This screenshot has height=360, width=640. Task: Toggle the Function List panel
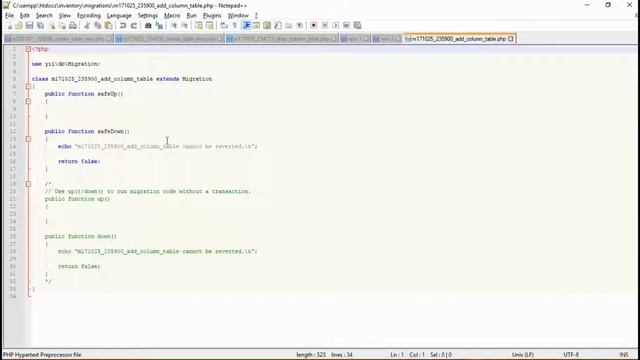coord(278,26)
